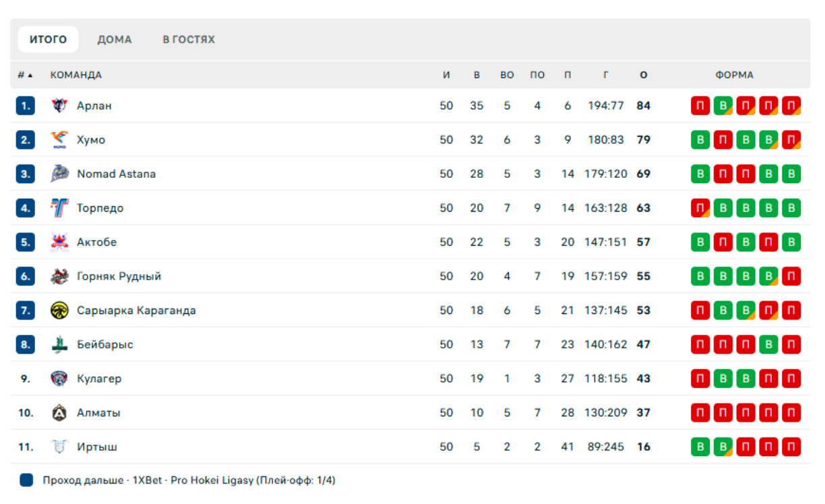Click Арлан's most recent form result badge
Viewport: 825px width, 504px height.
click(791, 106)
